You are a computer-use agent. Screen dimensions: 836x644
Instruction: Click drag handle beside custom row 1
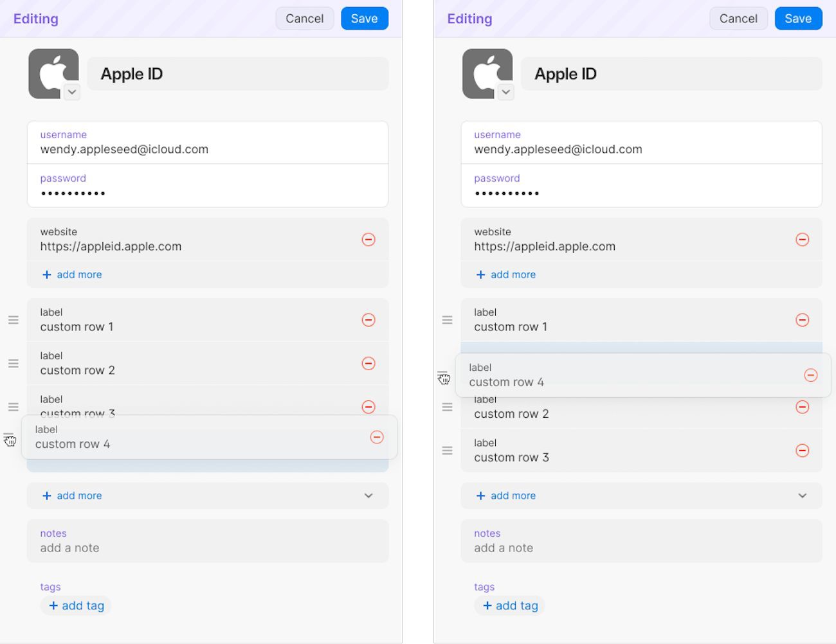14,319
